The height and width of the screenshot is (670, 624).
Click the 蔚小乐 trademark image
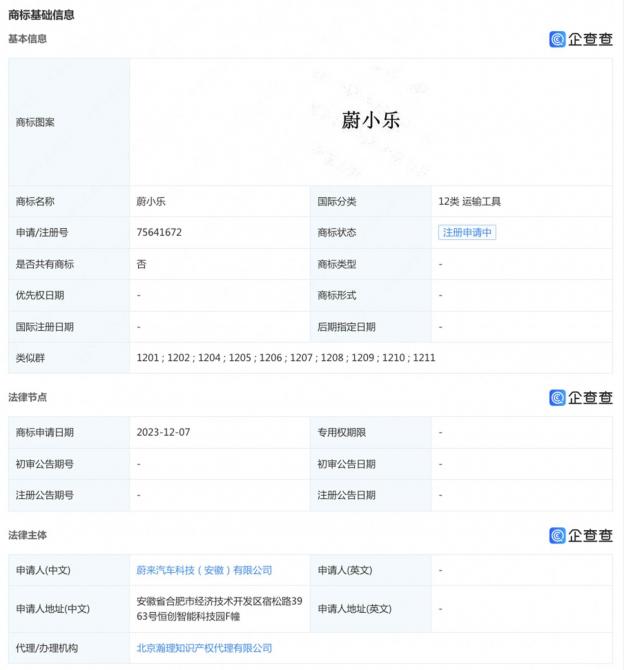click(x=370, y=121)
